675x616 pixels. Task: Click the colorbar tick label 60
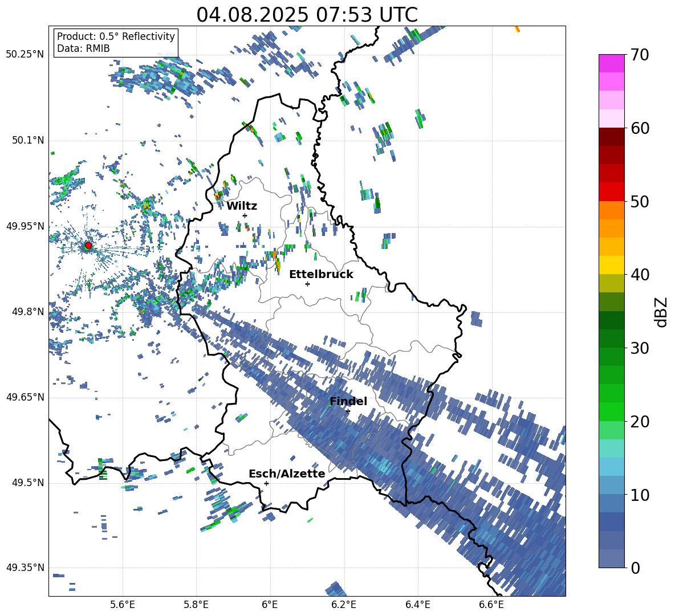point(640,128)
